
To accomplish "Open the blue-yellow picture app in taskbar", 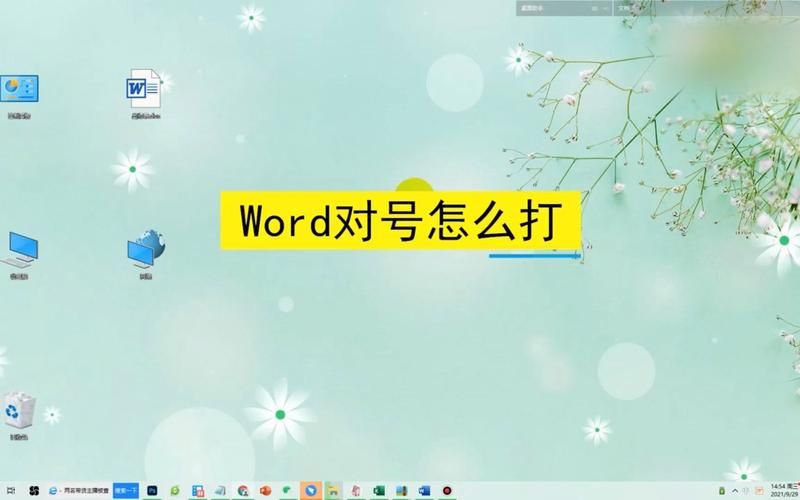I will coord(402,491).
